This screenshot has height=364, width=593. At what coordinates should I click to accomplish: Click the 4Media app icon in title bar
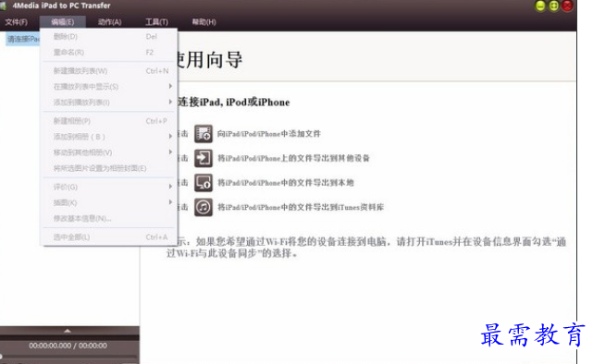tap(4, 6)
